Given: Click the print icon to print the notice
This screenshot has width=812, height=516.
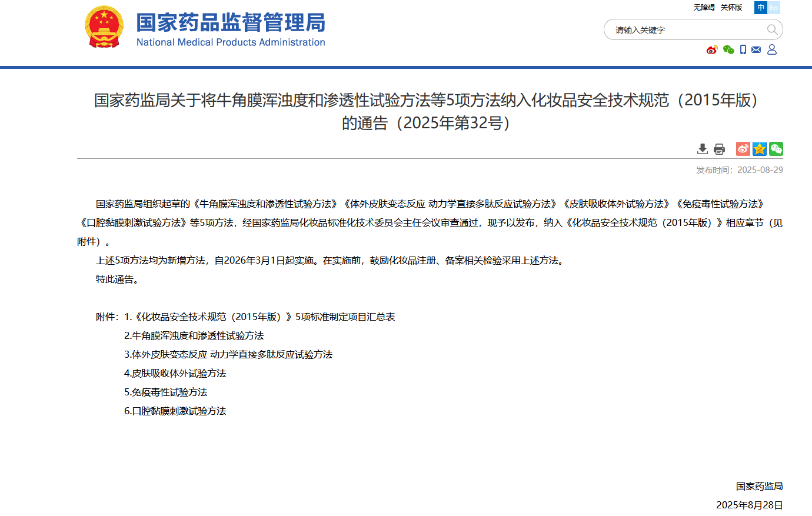Looking at the screenshot, I should 719,149.
